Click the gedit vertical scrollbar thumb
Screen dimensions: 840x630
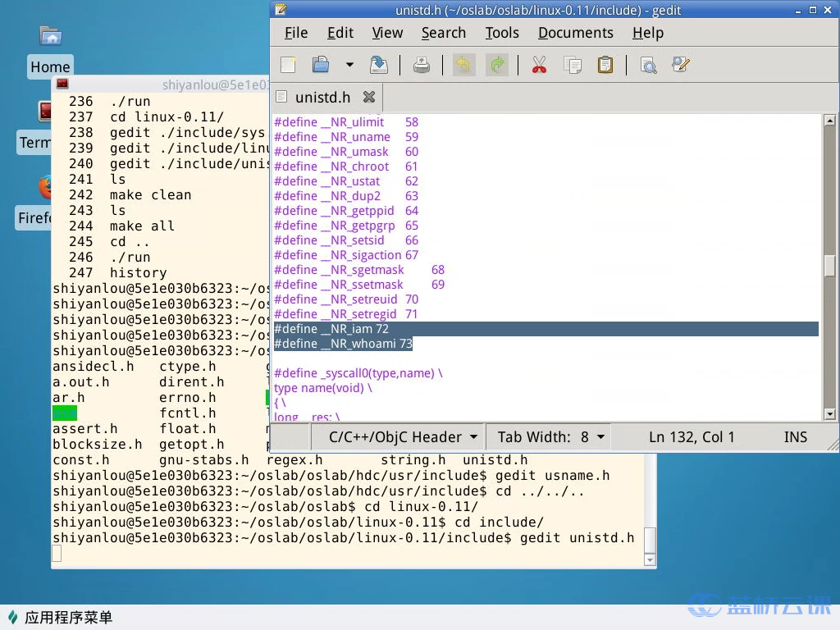pyautogui.click(x=829, y=267)
